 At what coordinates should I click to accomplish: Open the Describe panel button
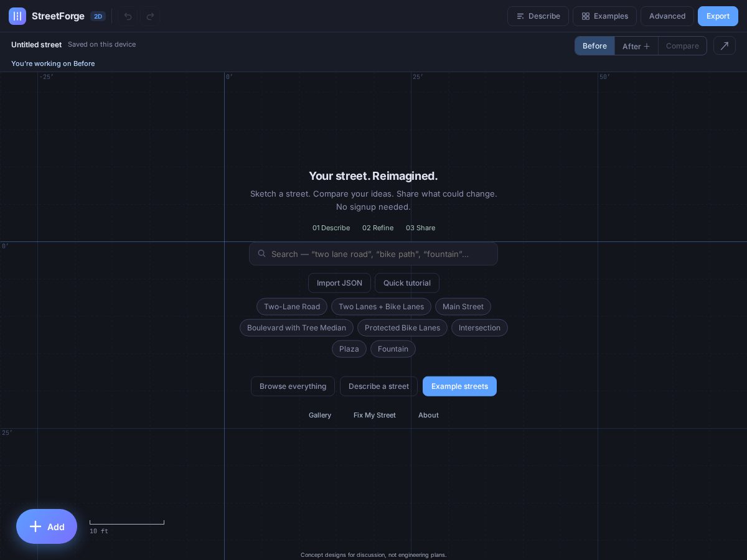538,16
